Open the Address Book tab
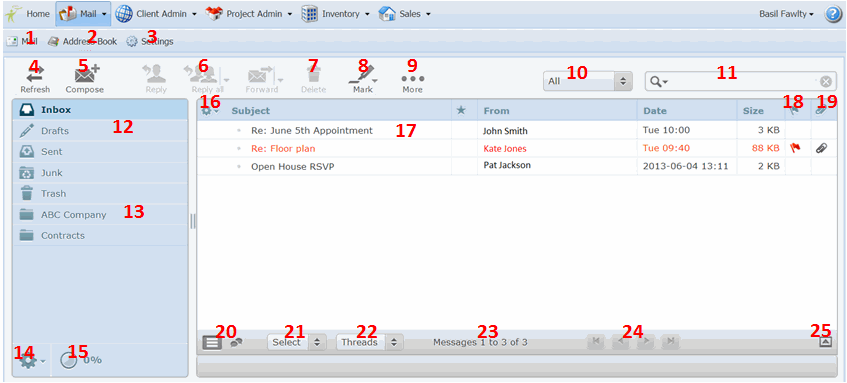 pos(82,41)
